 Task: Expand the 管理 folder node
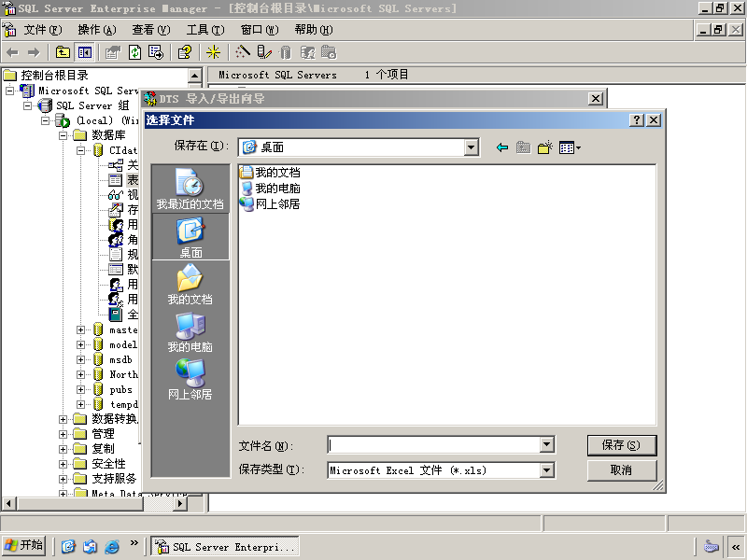(x=63, y=434)
